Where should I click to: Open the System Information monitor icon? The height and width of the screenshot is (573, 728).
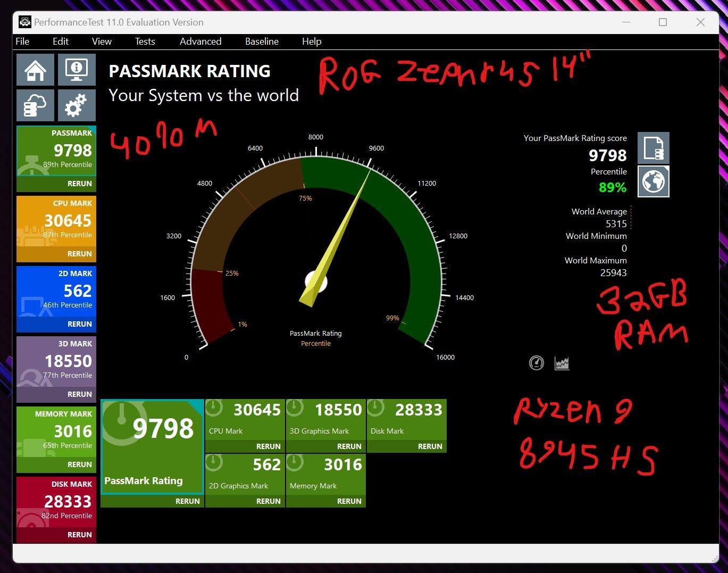click(x=77, y=70)
